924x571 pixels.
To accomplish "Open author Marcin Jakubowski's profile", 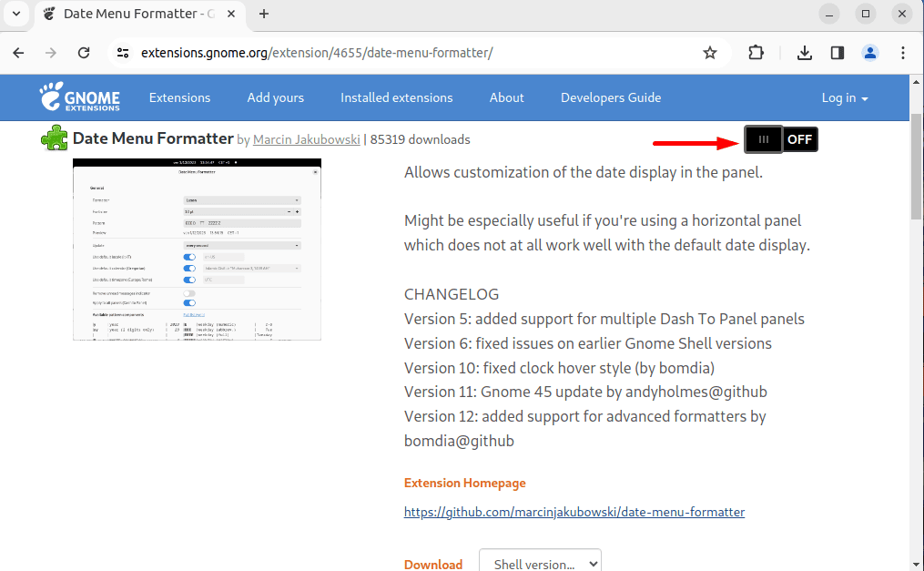I will coord(307,139).
